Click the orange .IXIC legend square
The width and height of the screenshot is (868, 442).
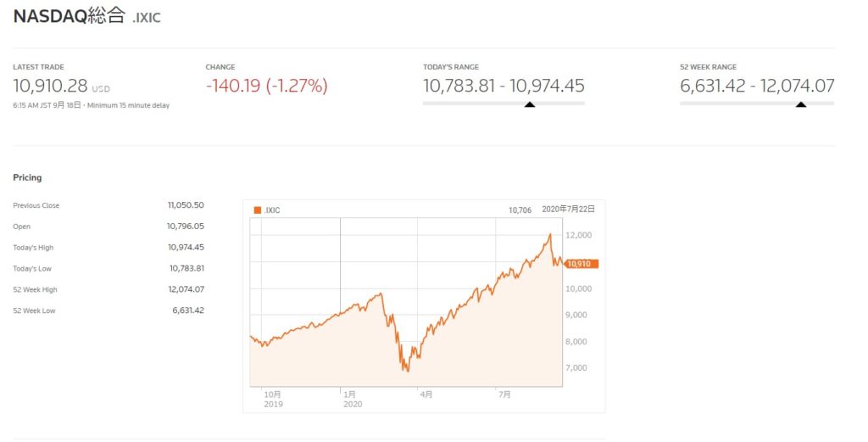point(258,210)
